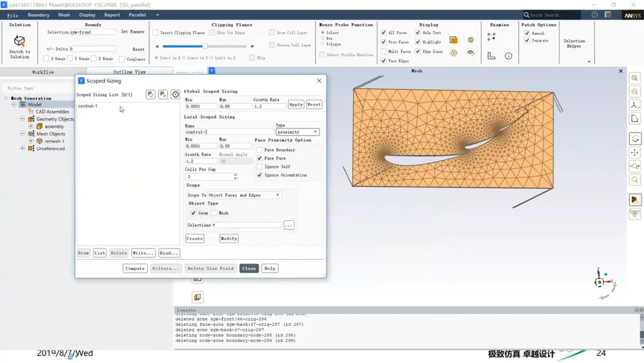This screenshot has width=644, height=363.
Task: Click the L-shaped measure icon under Examine
Action: pos(491,56)
